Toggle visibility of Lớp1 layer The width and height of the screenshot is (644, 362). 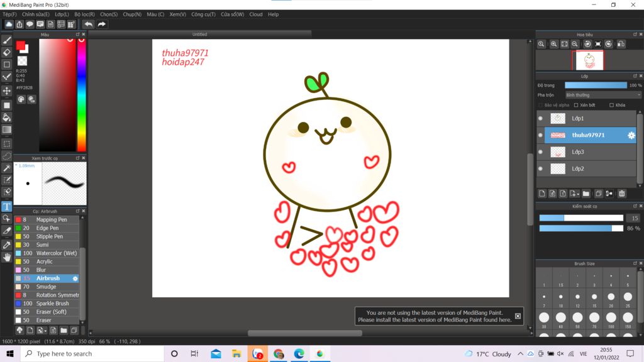click(x=540, y=118)
